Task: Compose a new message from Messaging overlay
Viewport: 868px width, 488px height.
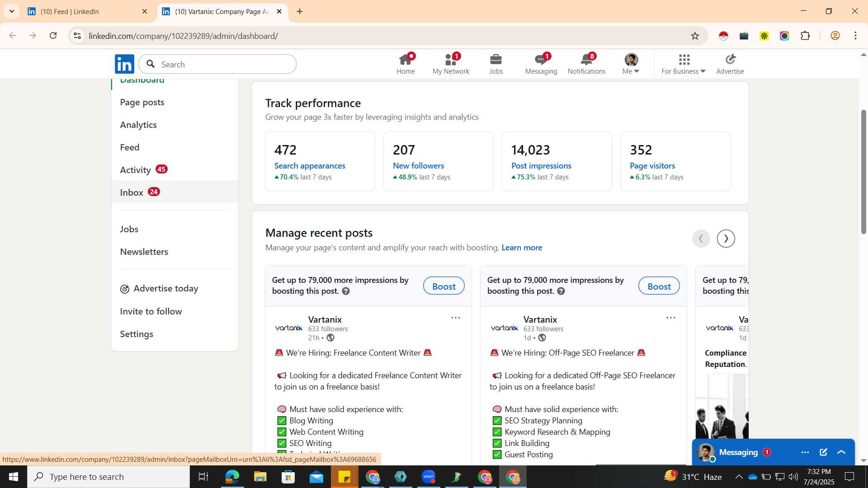Action: tap(823, 452)
